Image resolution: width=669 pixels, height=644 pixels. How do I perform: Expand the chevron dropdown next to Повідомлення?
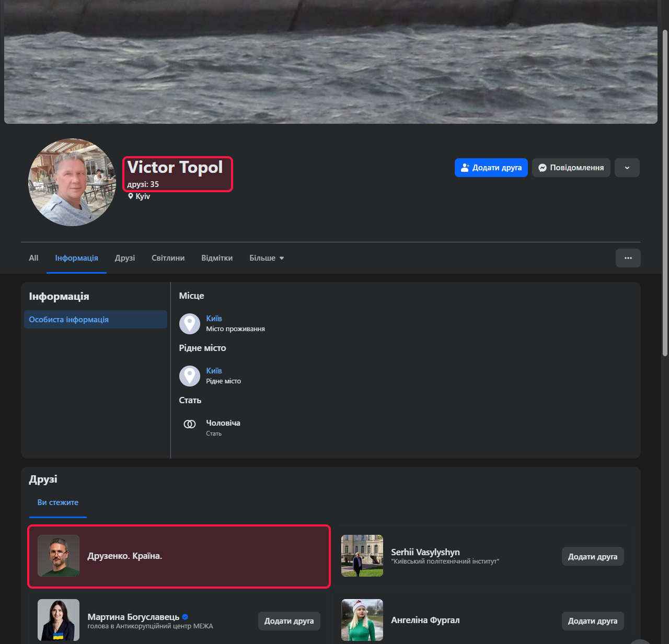(627, 168)
